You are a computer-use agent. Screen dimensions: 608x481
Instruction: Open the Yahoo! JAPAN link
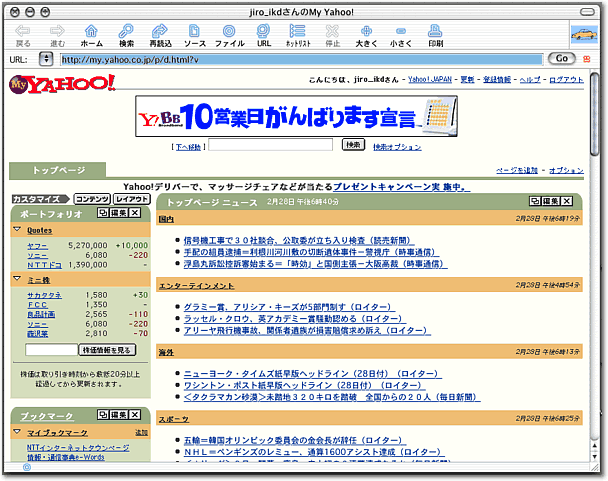[430, 80]
